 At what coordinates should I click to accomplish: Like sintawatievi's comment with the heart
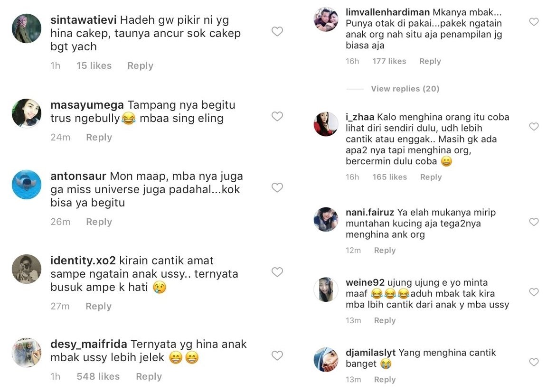(x=277, y=31)
